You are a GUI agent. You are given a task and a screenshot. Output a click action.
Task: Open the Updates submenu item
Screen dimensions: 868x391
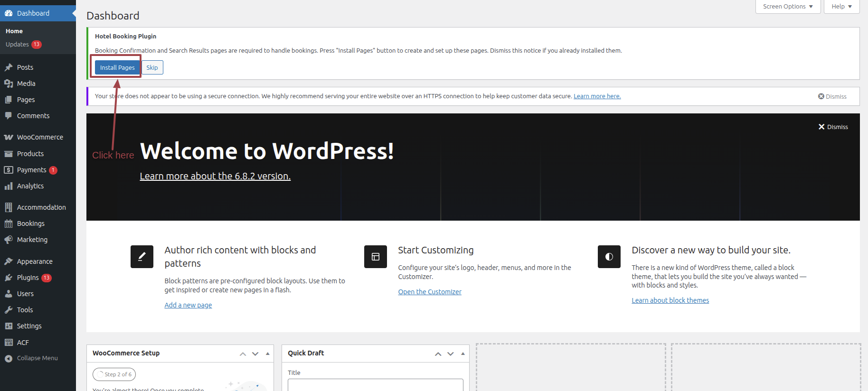coord(17,45)
